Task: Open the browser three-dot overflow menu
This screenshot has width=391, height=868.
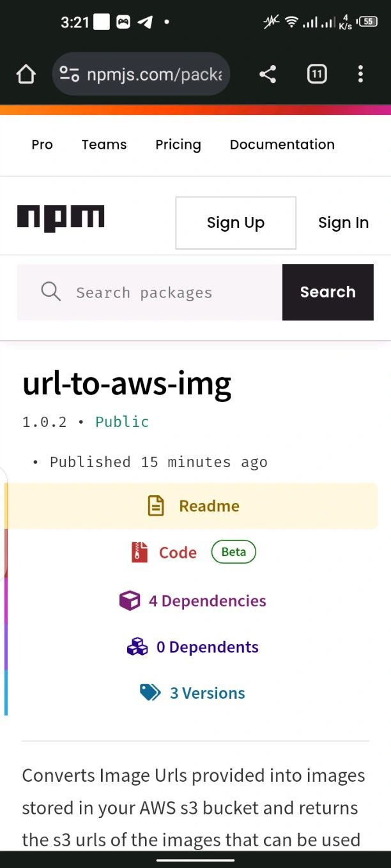Action: (360, 75)
